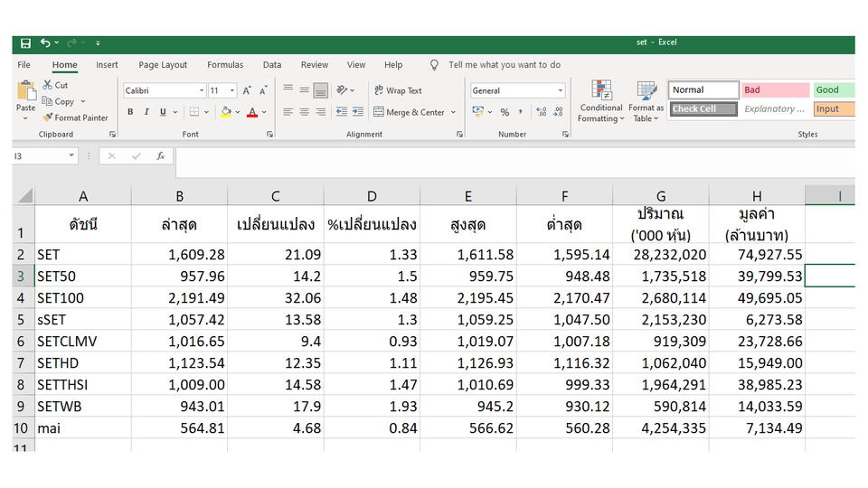Expand the Merge & Center options arrow

click(x=453, y=112)
